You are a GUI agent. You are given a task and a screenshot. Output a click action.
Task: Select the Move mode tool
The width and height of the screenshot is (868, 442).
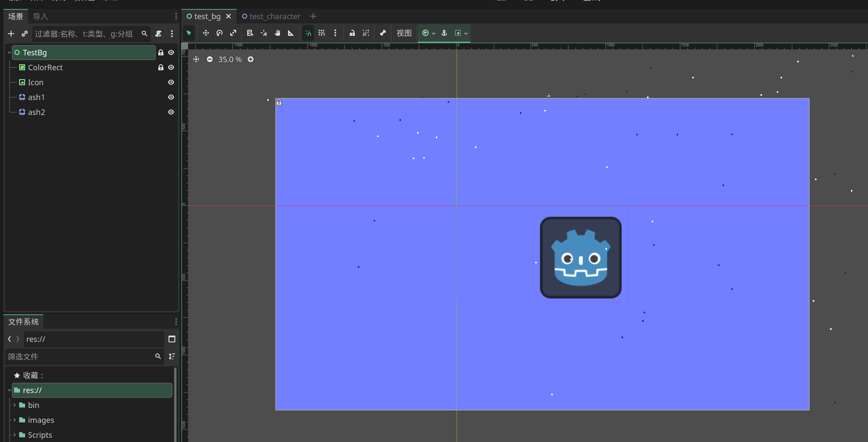206,33
